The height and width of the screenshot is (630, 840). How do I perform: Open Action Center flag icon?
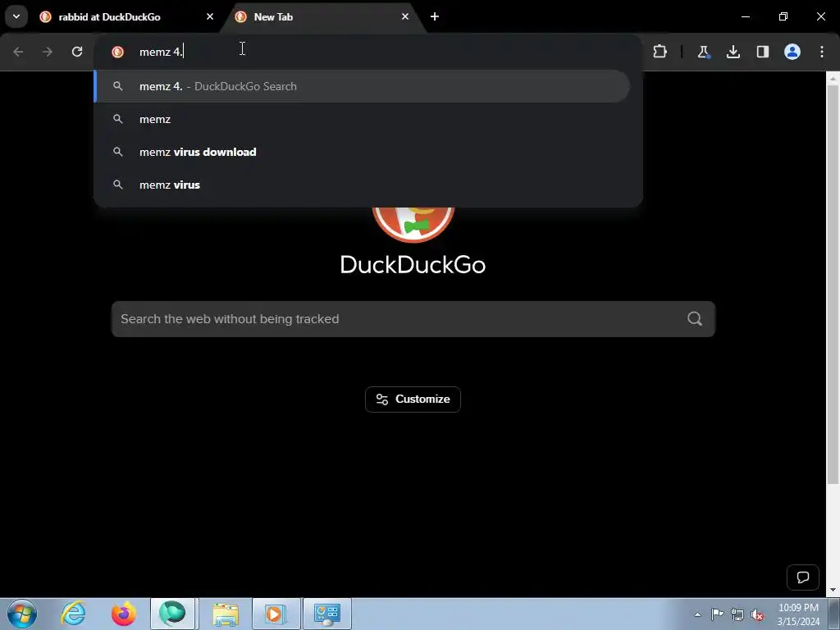[717, 614]
